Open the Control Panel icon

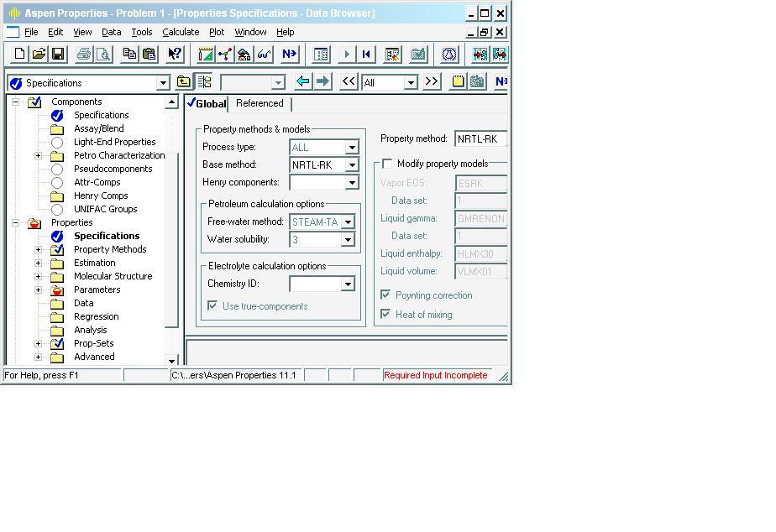321,54
